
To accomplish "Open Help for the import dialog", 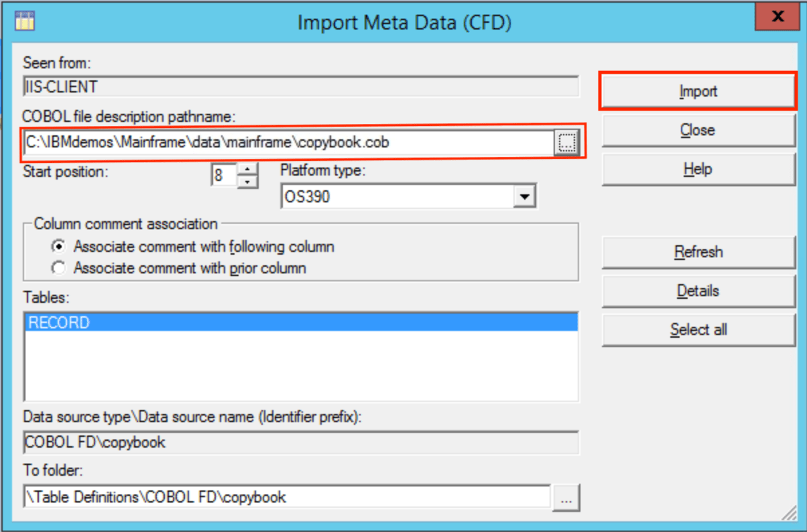I will click(x=698, y=169).
